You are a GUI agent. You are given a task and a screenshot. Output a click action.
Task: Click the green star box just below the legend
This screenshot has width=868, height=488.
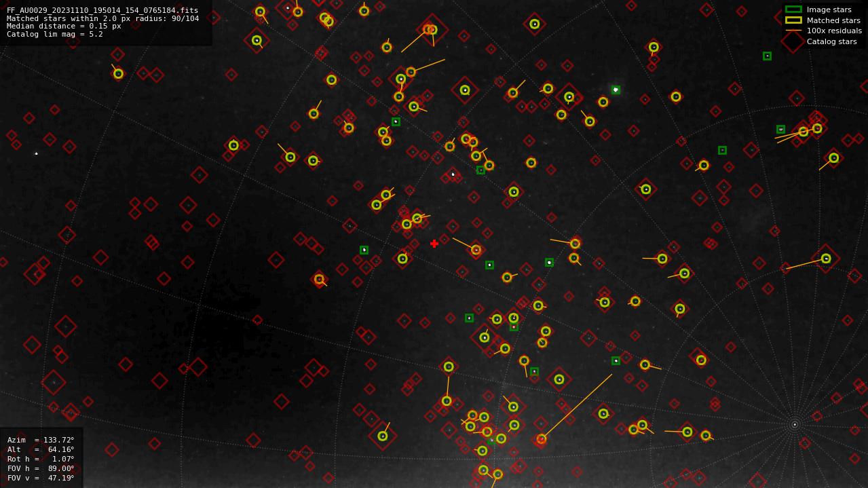767,56
